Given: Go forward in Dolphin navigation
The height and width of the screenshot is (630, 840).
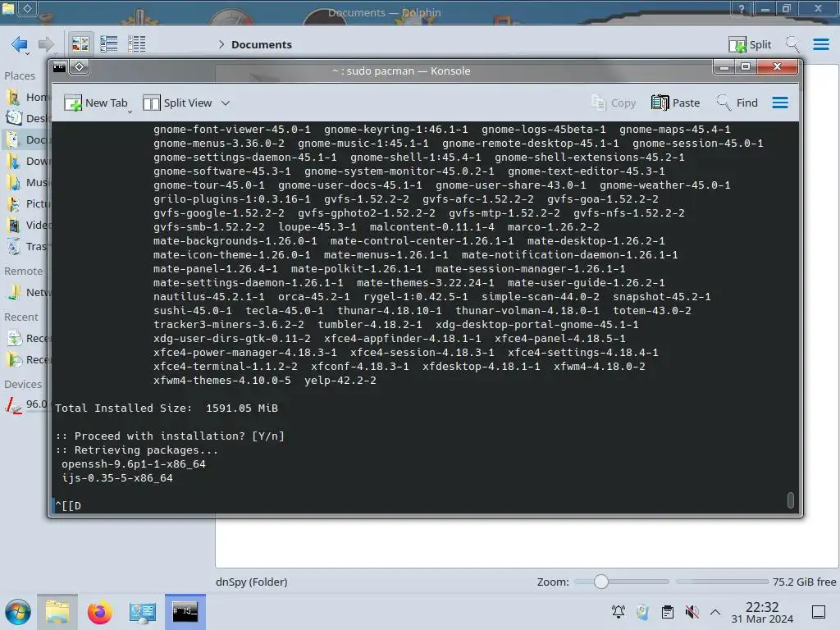Looking at the screenshot, I should click(x=46, y=44).
